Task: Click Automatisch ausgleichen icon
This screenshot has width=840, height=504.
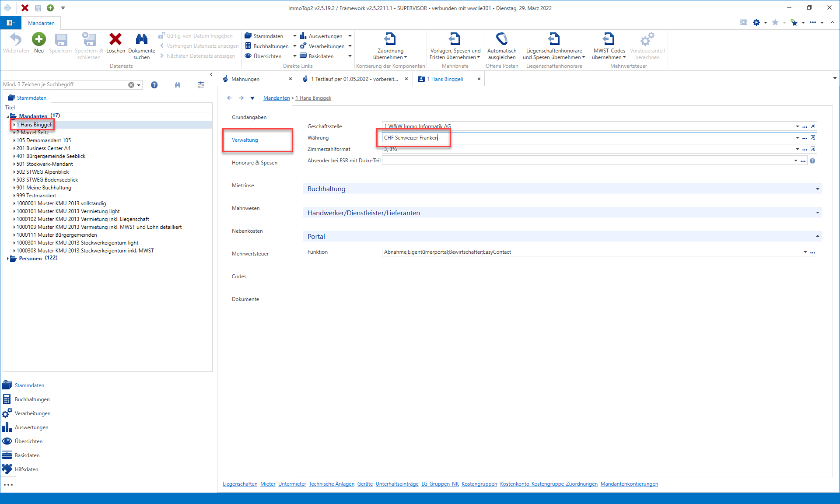Action: pos(502,39)
